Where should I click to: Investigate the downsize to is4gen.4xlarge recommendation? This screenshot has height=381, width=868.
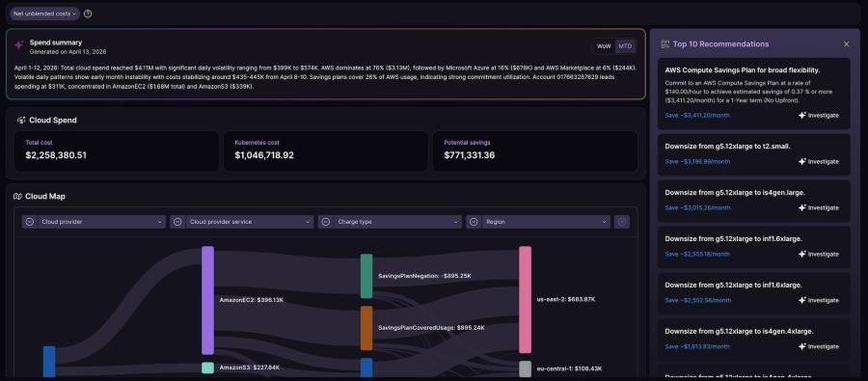click(x=818, y=346)
